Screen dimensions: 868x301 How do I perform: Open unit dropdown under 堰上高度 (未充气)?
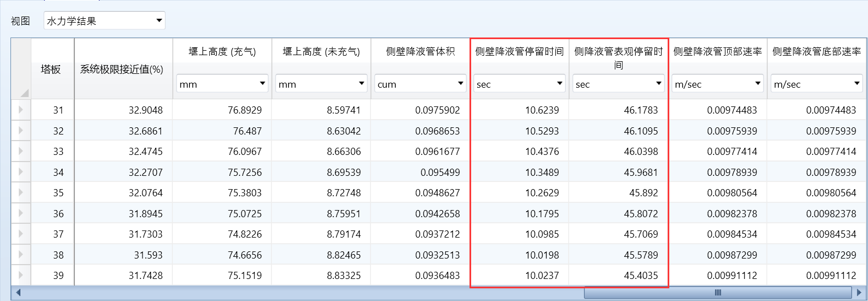(362, 83)
